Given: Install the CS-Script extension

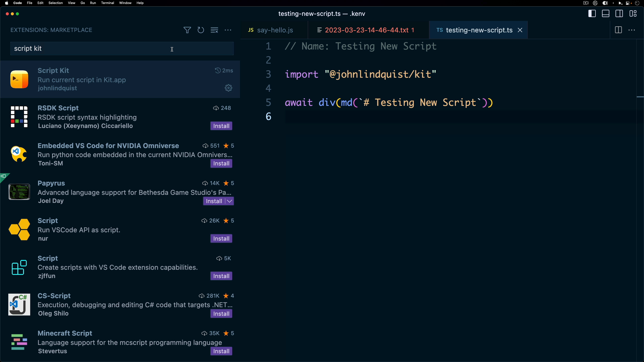Looking at the screenshot, I should click(221, 314).
